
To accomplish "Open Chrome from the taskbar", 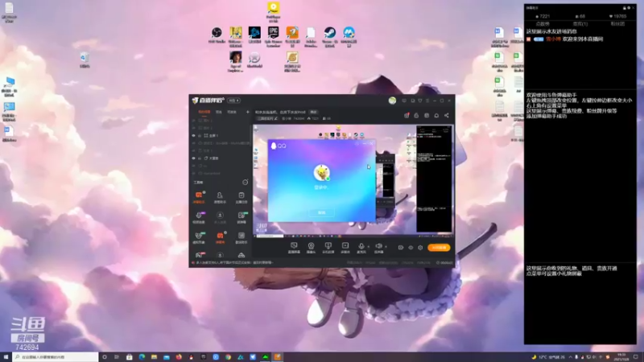I will [228, 357].
